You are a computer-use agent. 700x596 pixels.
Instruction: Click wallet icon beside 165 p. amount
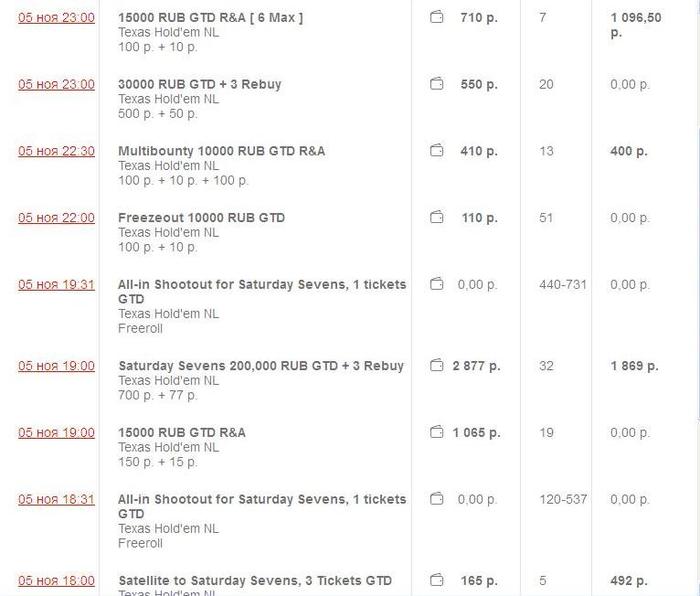(x=436, y=581)
